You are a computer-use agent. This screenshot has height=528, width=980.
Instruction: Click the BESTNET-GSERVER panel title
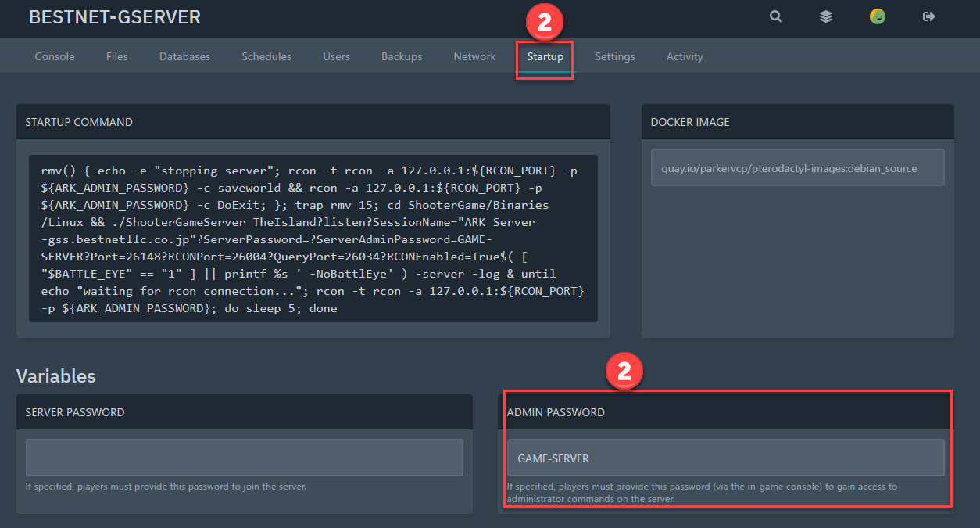pyautogui.click(x=115, y=17)
